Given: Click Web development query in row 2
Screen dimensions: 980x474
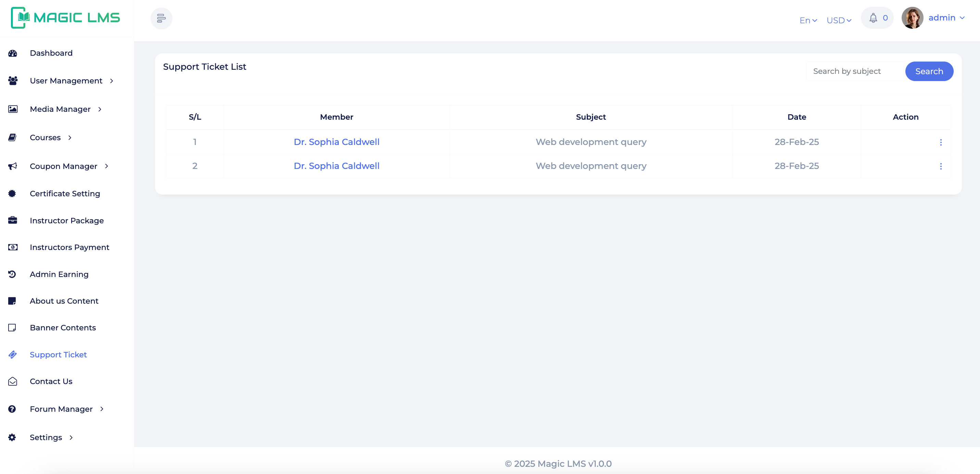Looking at the screenshot, I should coord(591,166).
